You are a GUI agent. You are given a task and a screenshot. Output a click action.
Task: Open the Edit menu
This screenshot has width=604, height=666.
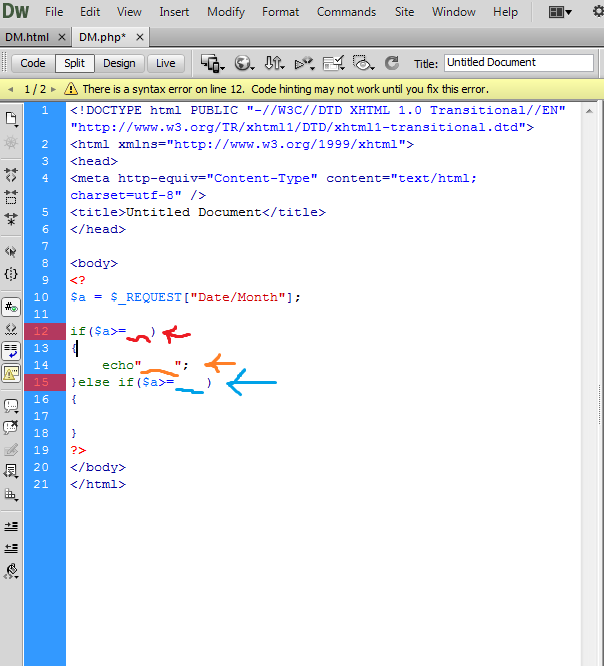click(90, 12)
